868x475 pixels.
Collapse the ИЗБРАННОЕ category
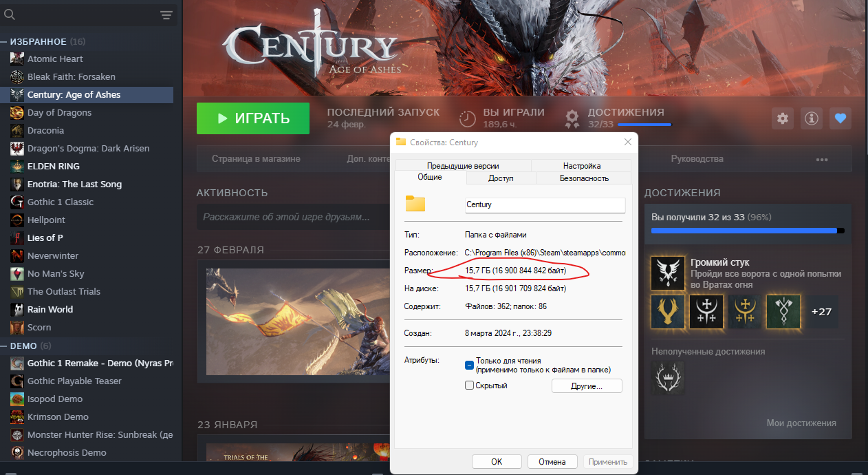[x=5, y=41]
